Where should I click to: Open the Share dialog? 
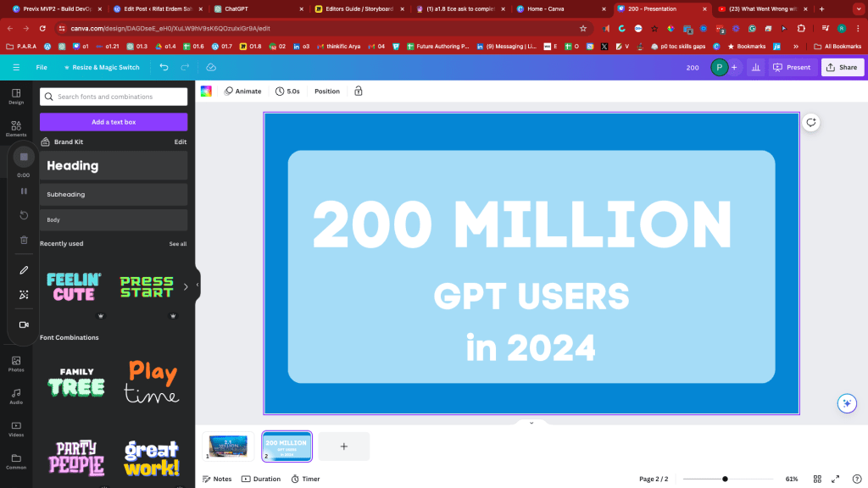click(x=842, y=68)
